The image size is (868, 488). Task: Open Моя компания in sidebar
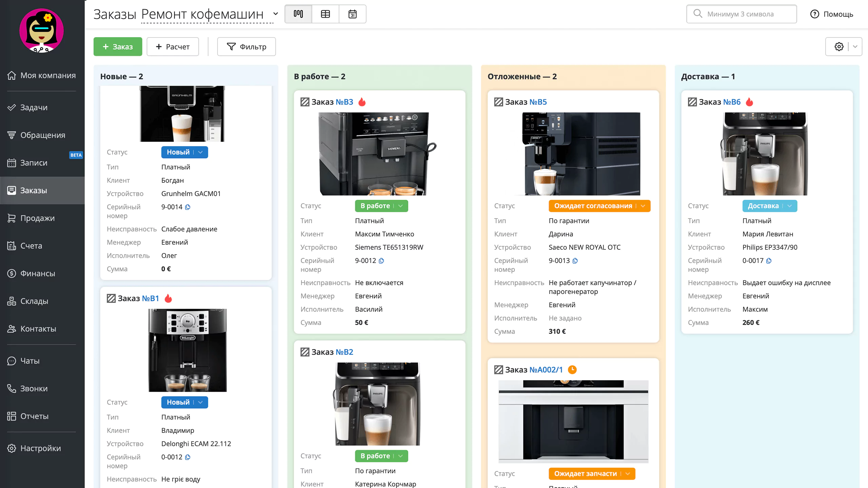42,75
